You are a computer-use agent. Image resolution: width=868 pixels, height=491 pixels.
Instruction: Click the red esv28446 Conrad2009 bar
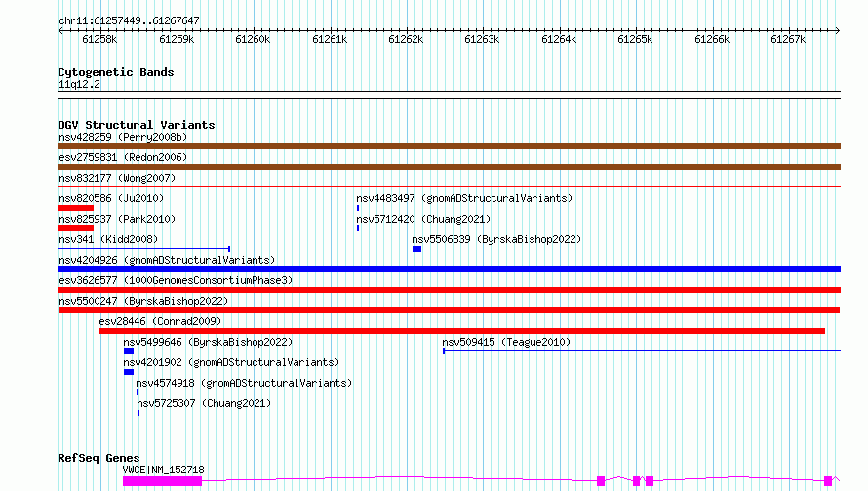point(462,331)
